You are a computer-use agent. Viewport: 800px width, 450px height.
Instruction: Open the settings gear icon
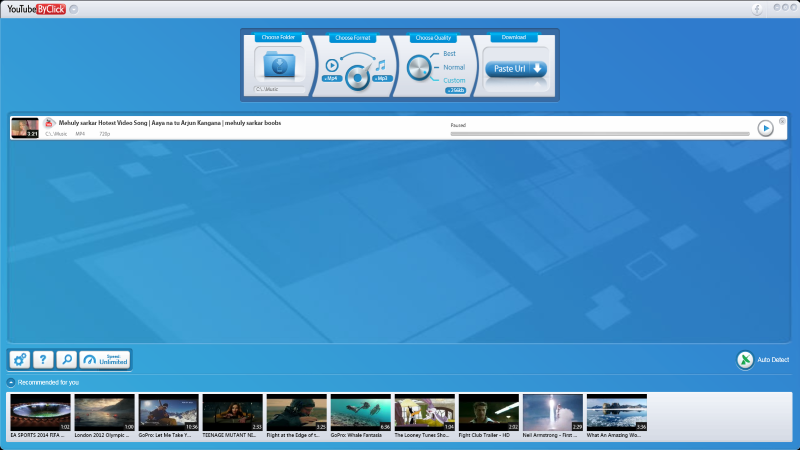pyautogui.click(x=19, y=360)
